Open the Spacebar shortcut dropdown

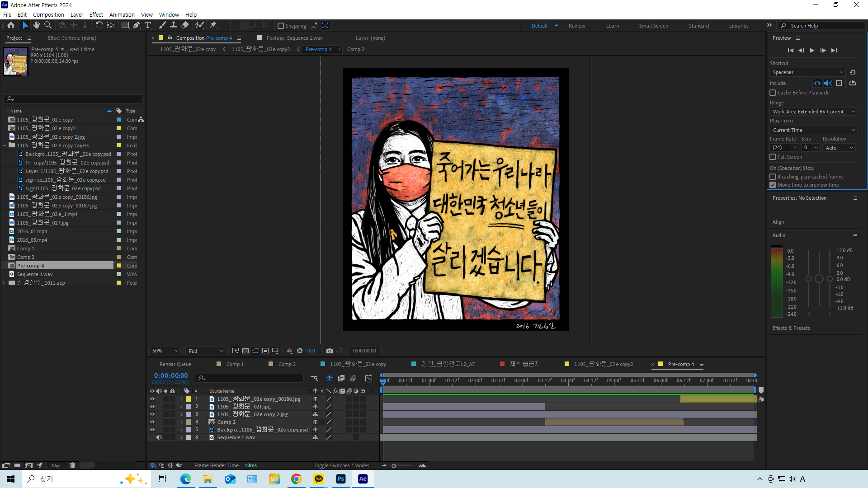[807, 72]
